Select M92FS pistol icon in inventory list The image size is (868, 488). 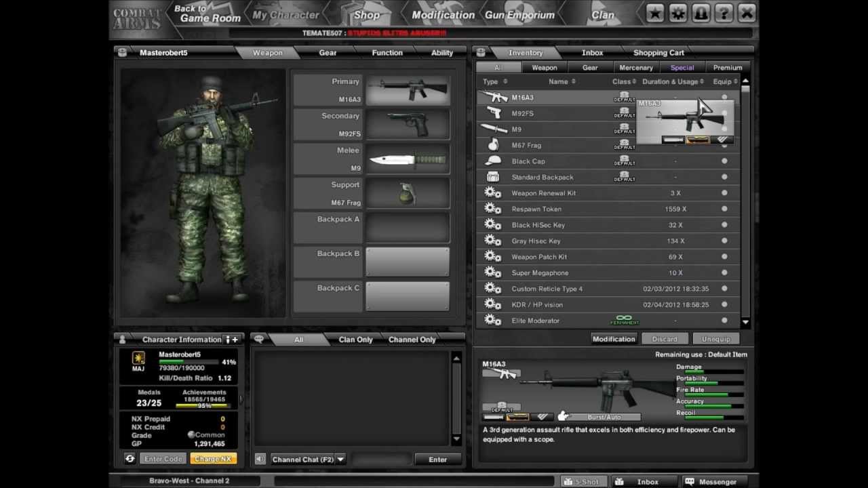pos(494,113)
